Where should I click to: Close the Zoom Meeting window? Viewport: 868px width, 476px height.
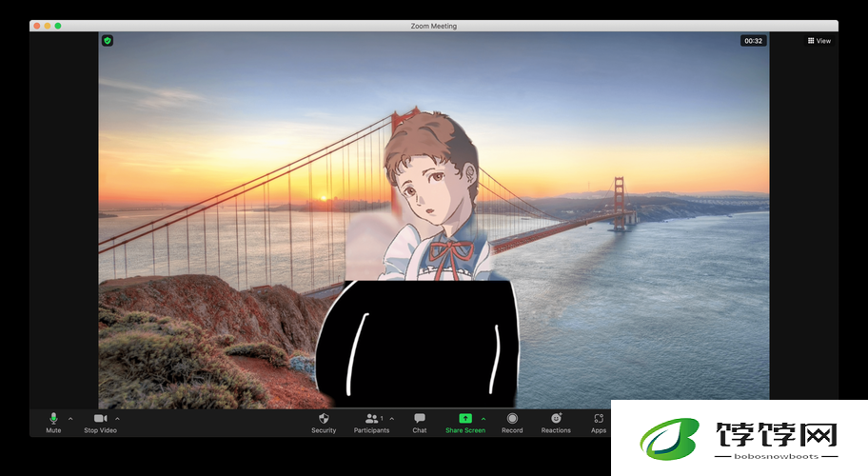[x=37, y=26]
